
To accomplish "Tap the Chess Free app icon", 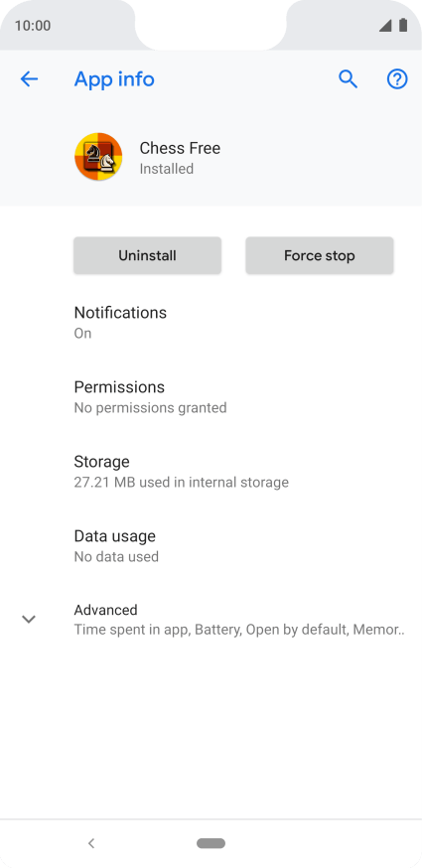I will pos(98,157).
